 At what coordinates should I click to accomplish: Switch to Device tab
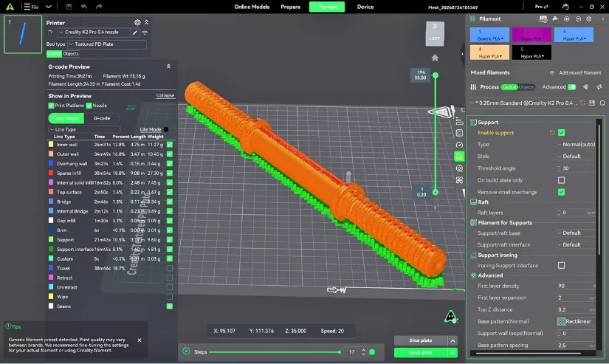(x=365, y=7)
